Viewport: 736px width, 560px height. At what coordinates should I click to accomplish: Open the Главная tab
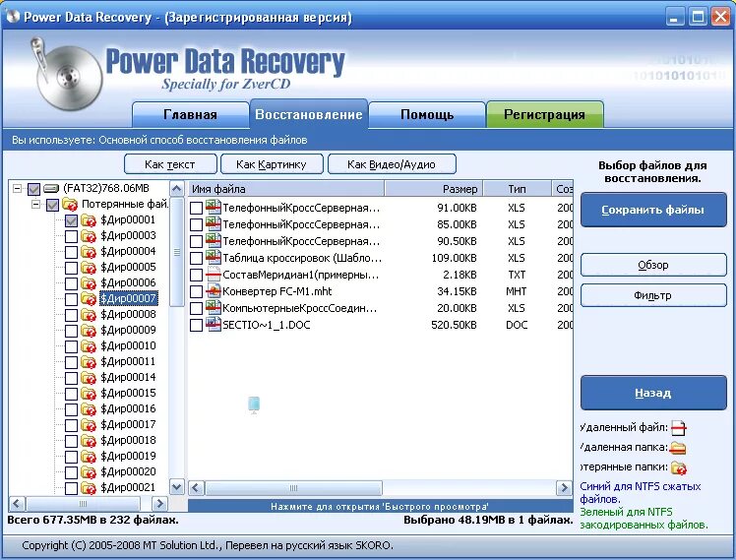(190, 114)
